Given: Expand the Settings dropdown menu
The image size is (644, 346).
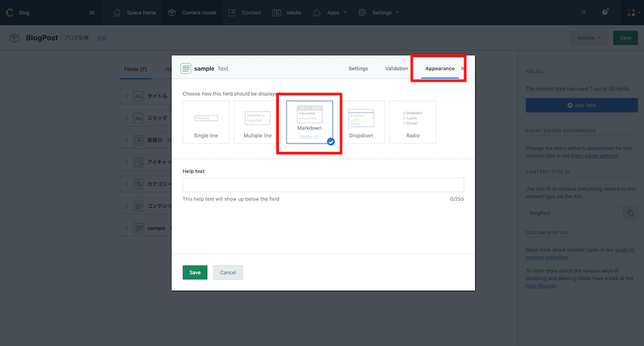Looking at the screenshot, I should [x=378, y=13].
